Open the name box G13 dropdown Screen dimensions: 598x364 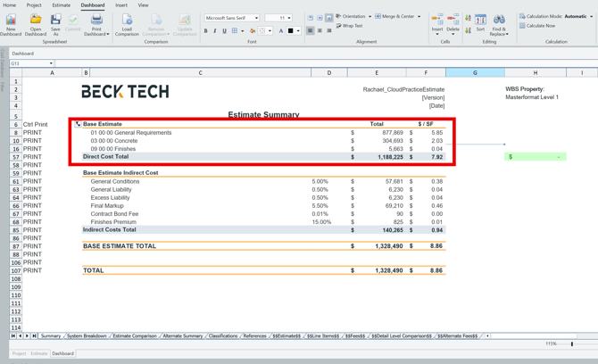click(51, 63)
